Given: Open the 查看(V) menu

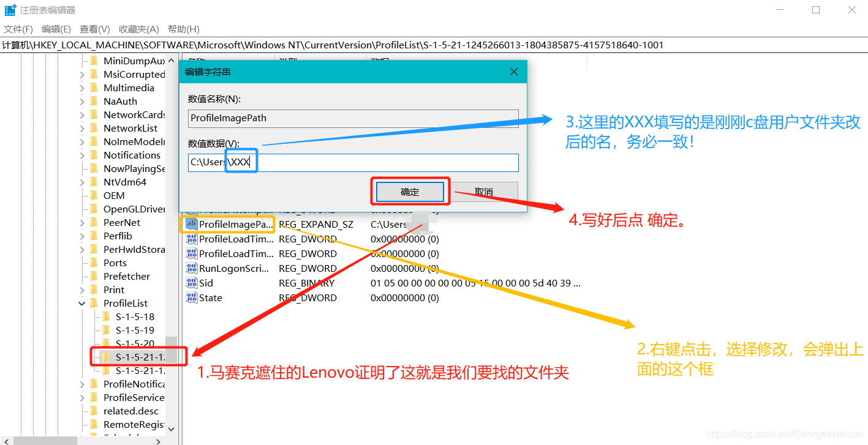Looking at the screenshot, I should coord(95,29).
